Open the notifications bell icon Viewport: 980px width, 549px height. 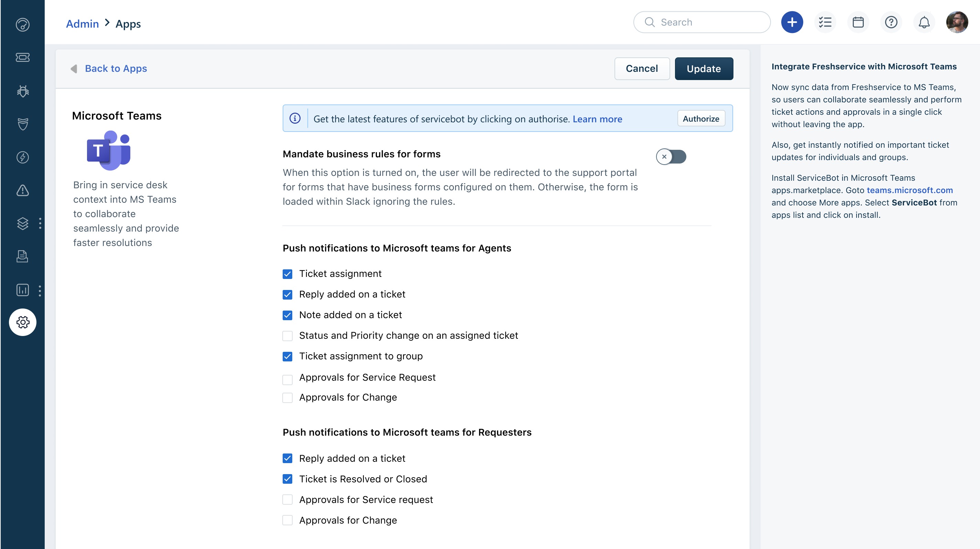click(x=924, y=22)
